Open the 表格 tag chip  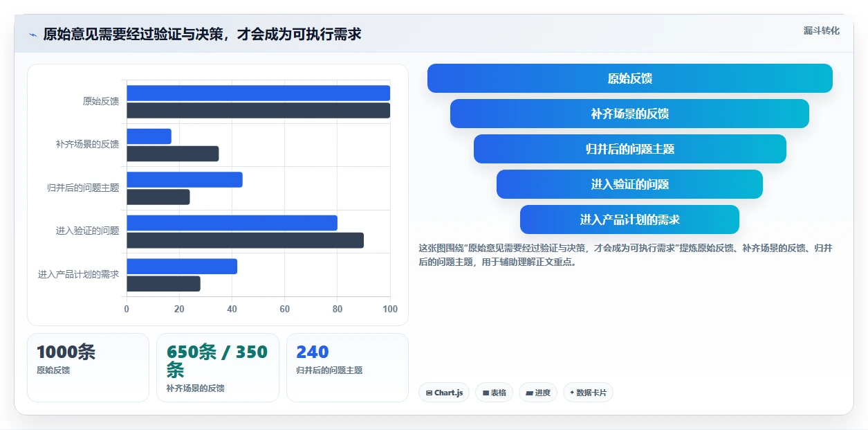pos(494,393)
